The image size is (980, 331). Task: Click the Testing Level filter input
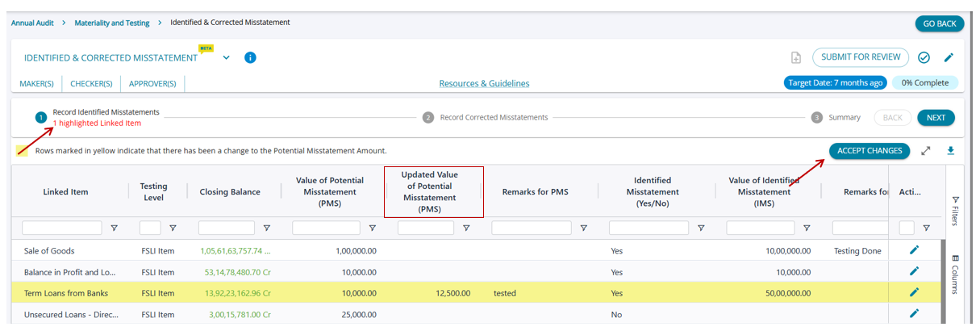(x=150, y=228)
